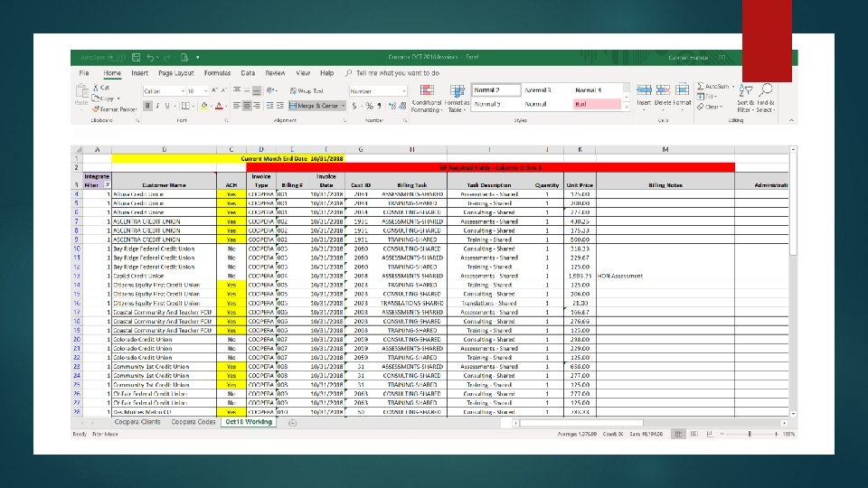
Task: Click the Cut scissors button
Action: click(101, 88)
